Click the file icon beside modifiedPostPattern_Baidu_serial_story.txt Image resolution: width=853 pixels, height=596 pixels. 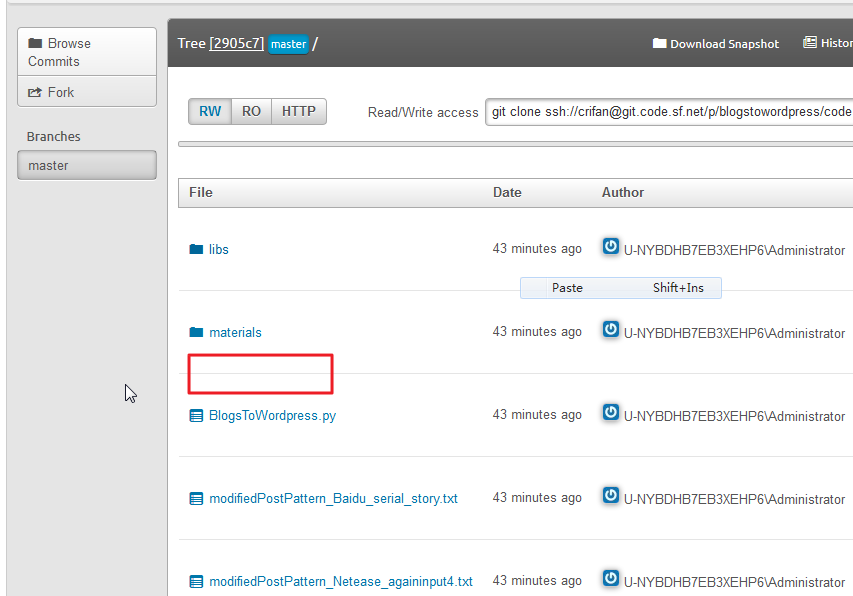[196, 498]
